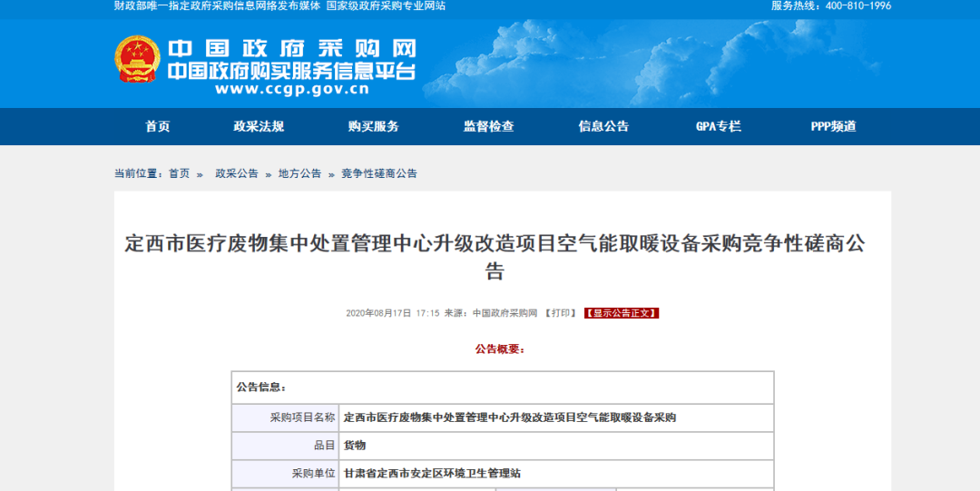Open the 政采法规 navigation item
This screenshot has height=491, width=980.
[259, 126]
